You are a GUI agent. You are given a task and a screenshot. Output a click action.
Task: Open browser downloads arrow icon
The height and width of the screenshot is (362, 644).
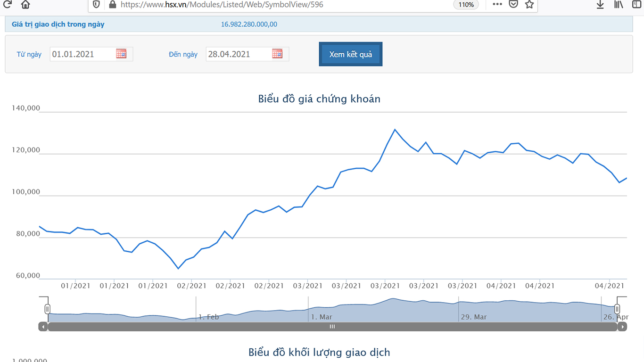click(x=600, y=4)
